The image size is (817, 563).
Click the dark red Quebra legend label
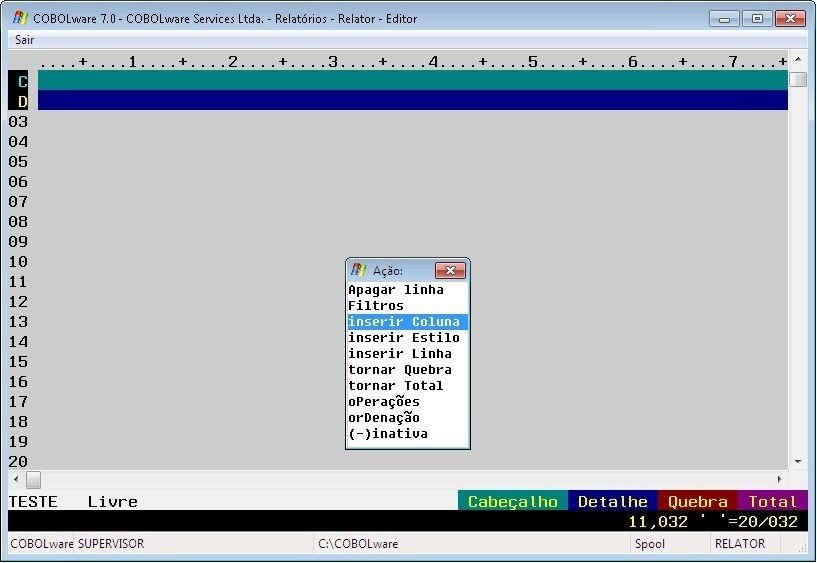coord(698,502)
